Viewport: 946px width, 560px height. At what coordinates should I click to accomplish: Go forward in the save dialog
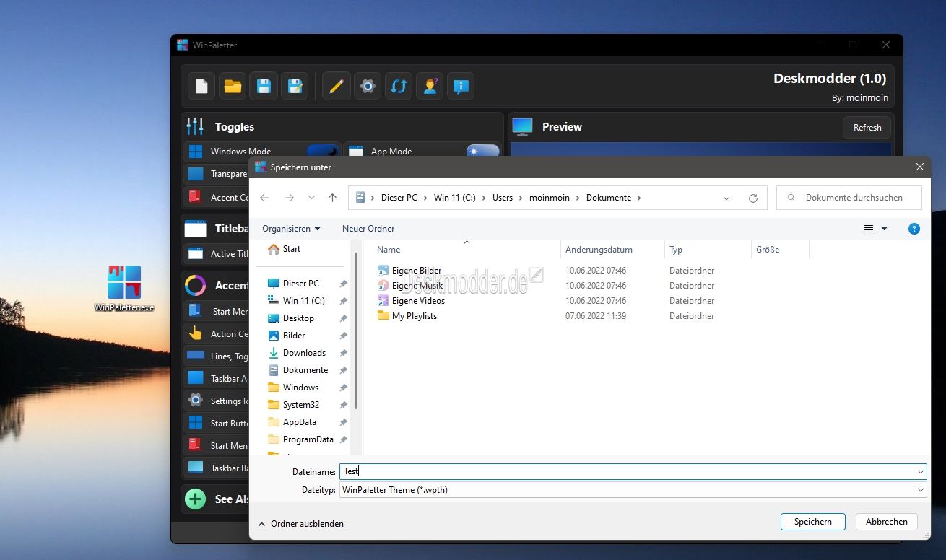pos(290,198)
